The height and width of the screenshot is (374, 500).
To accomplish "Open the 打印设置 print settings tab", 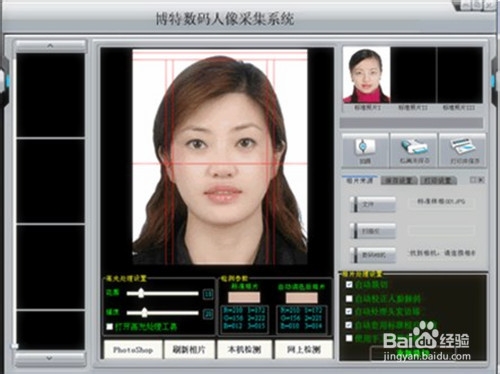I will [x=438, y=180].
